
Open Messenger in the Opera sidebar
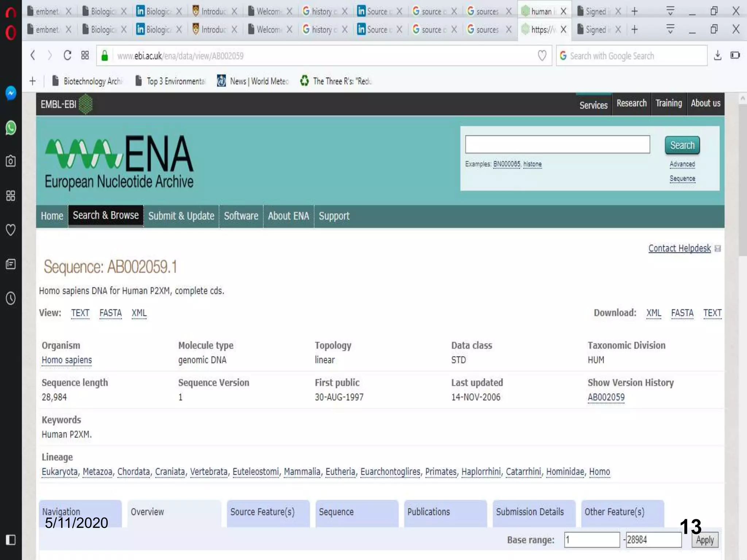coord(11,93)
